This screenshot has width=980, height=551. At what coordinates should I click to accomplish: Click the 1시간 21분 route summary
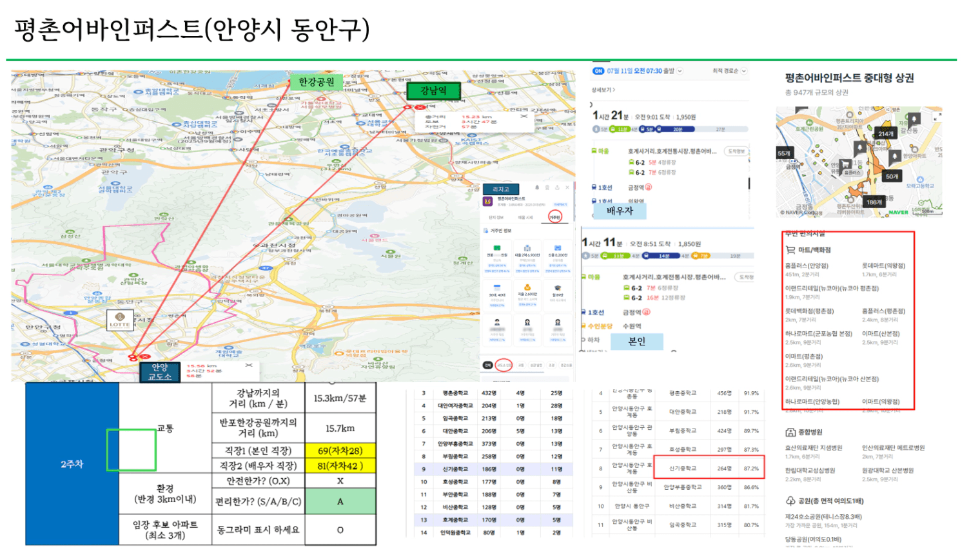644,116
